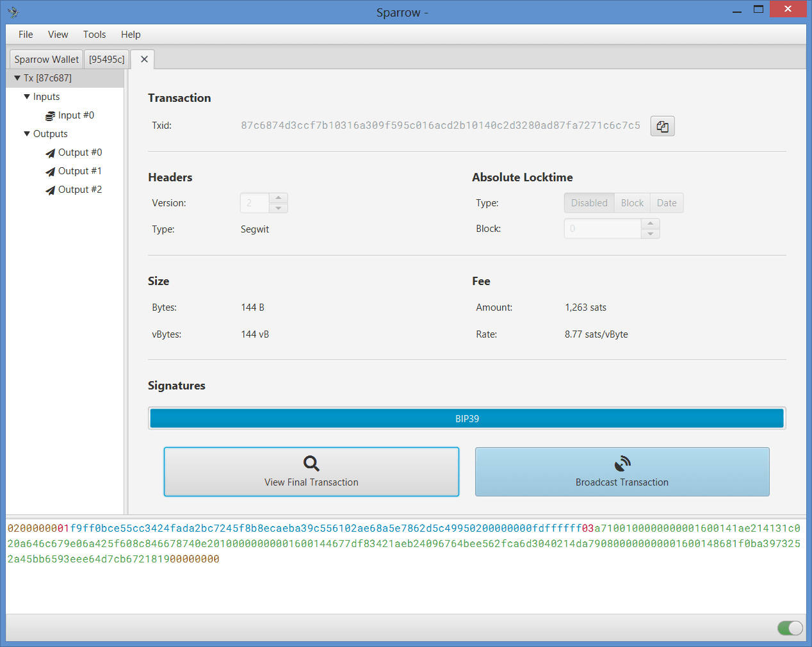Click the raw transaction hex text area

(x=406, y=565)
